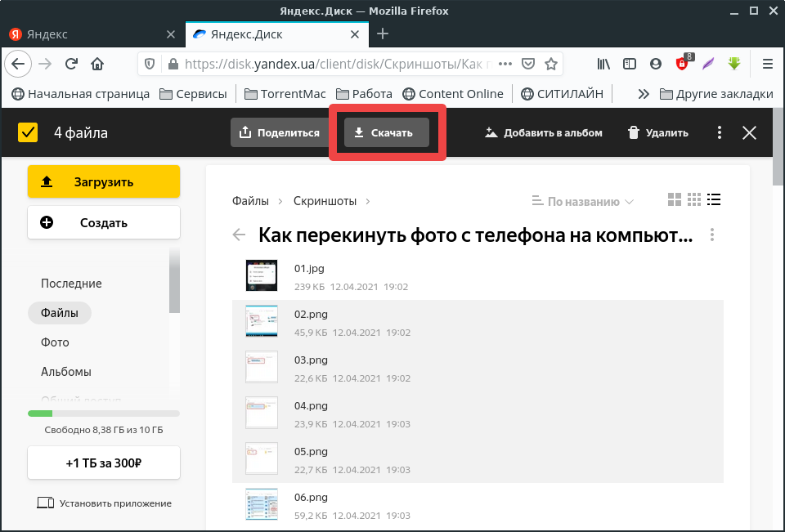Click the Поделиться share button
This screenshot has width=785, height=532.
(x=280, y=133)
